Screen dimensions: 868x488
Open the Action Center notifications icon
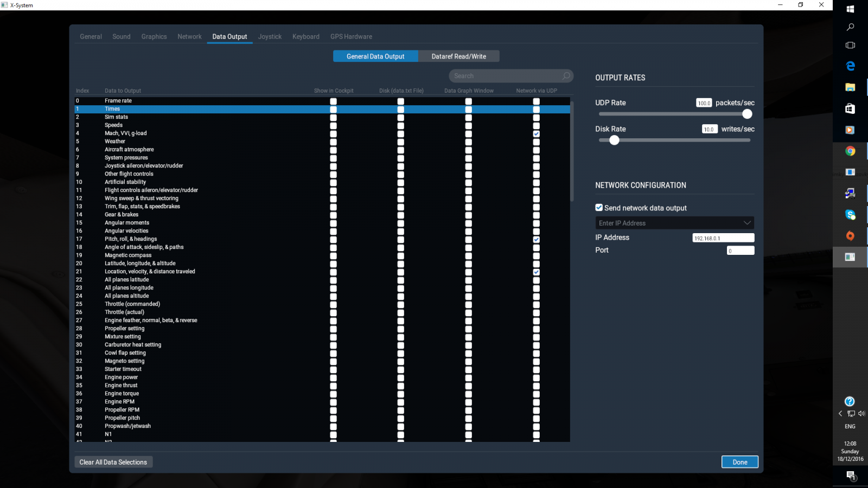click(851, 476)
